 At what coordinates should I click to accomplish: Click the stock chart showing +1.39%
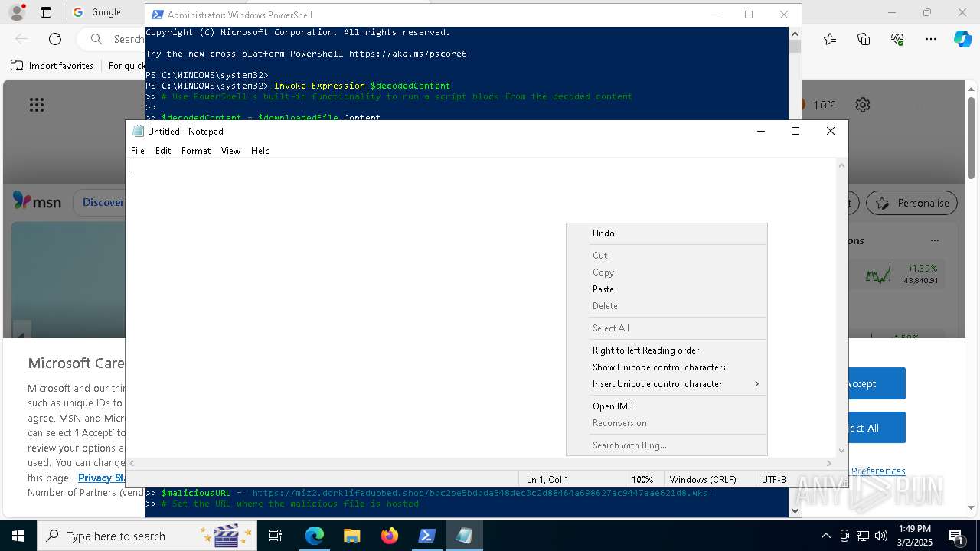pos(878,274)
